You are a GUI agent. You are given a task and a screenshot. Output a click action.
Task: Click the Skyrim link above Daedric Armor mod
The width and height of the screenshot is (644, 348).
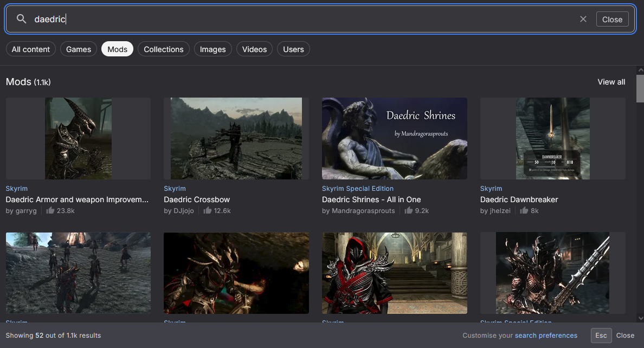(x=17, y=188)
